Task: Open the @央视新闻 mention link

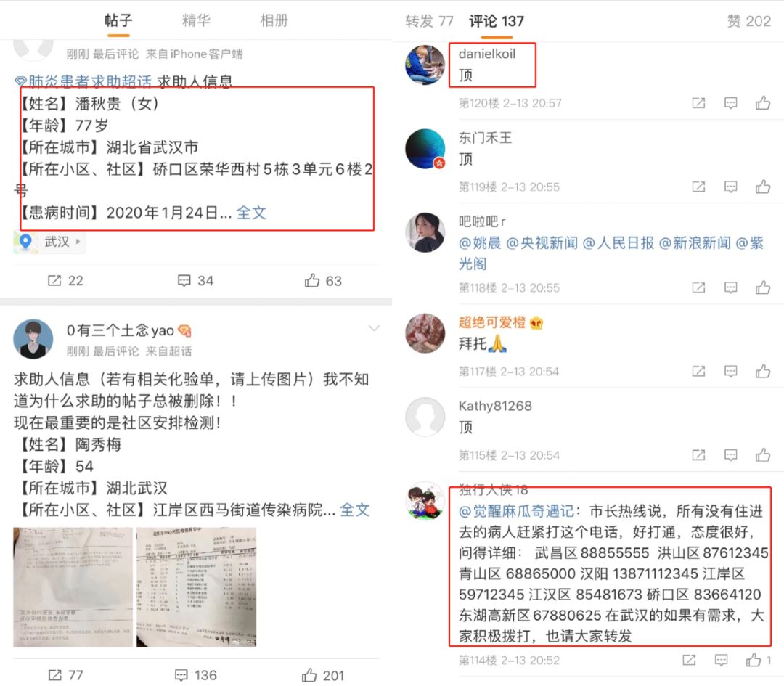Action: [x=542, y=243]
